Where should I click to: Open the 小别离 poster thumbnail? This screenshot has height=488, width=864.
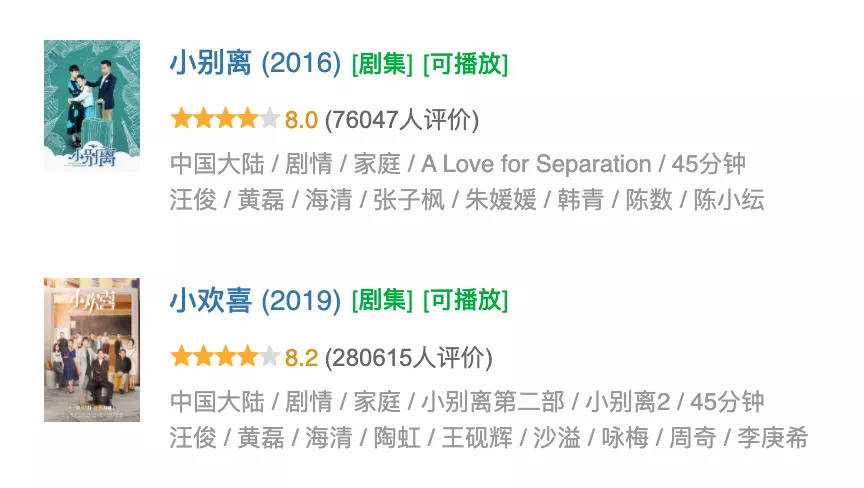[x=92, y=105]
